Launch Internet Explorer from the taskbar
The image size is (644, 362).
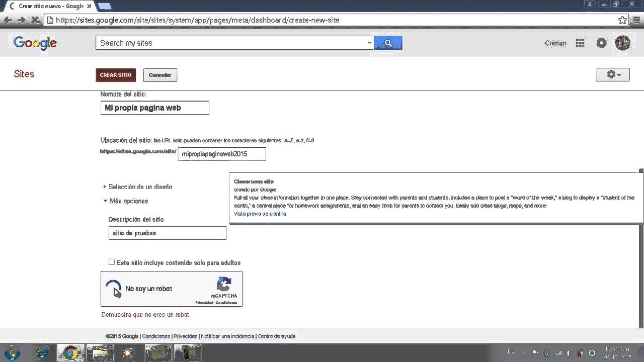click(x=42, y=352)
